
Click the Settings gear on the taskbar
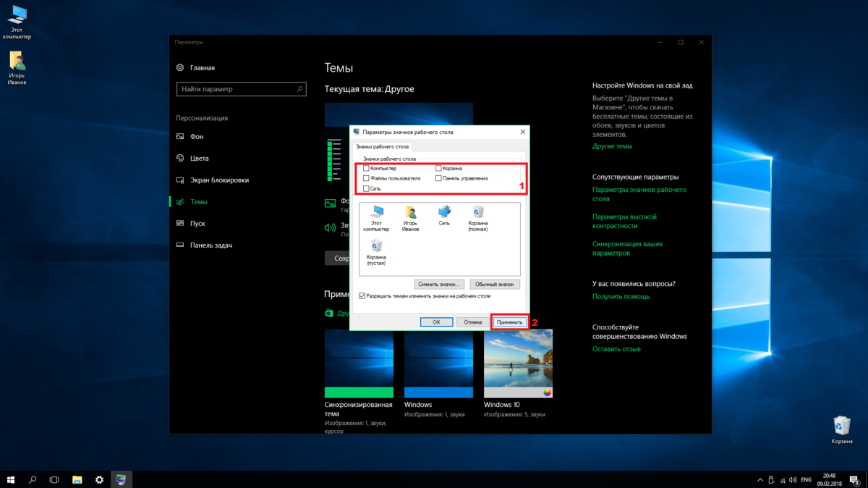point(99,479)
